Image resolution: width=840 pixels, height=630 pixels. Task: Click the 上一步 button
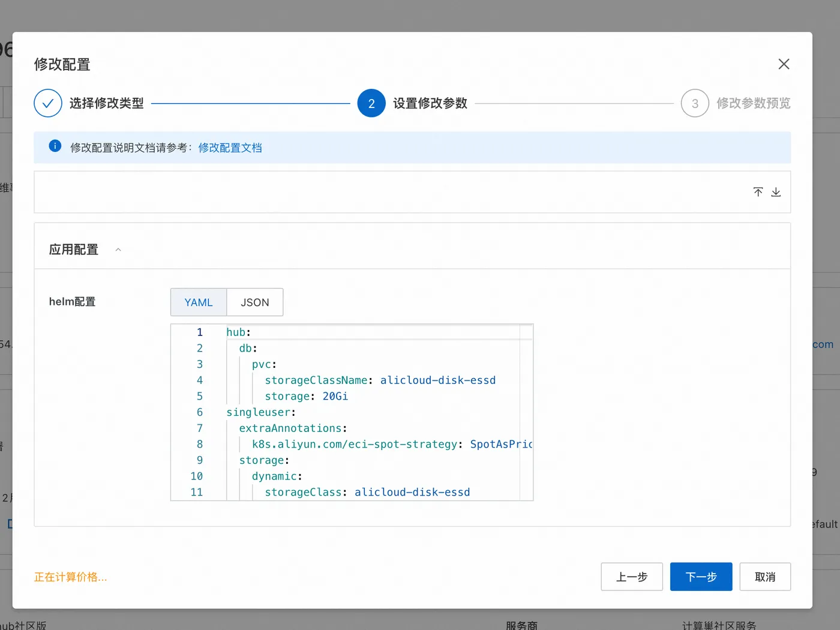pos(632,577)
